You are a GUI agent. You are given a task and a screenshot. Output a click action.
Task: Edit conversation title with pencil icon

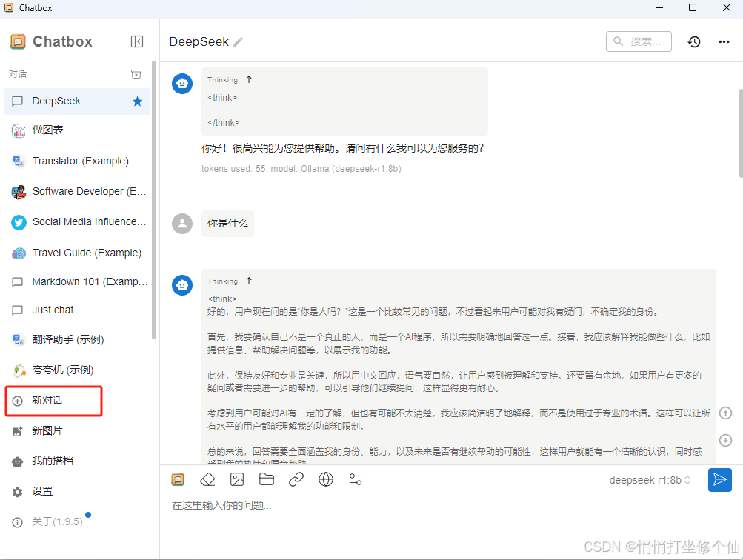point(239,41)
